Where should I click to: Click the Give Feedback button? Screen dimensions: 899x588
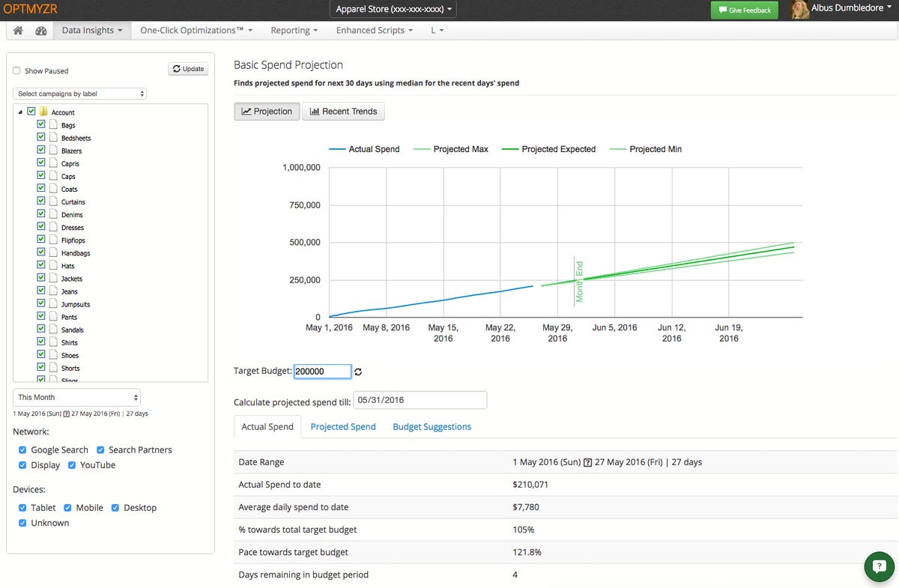744,10
